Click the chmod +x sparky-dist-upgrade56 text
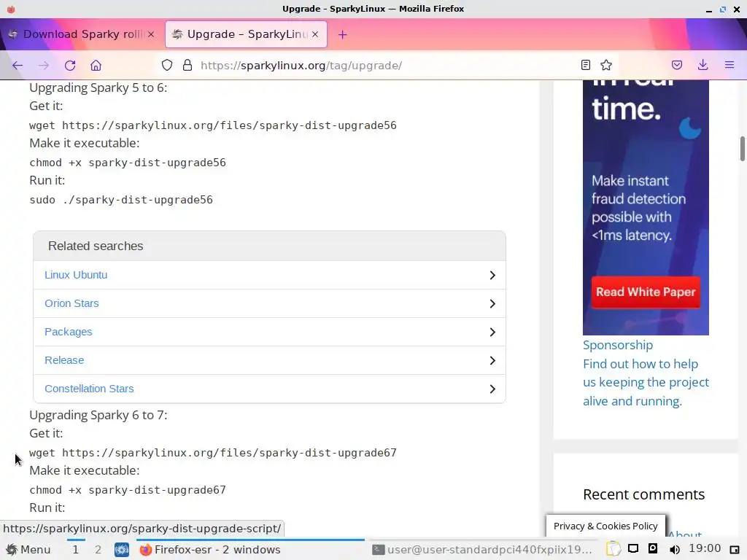Image resolution: width=747 pixels, height=560 pixels. point(127,163)
